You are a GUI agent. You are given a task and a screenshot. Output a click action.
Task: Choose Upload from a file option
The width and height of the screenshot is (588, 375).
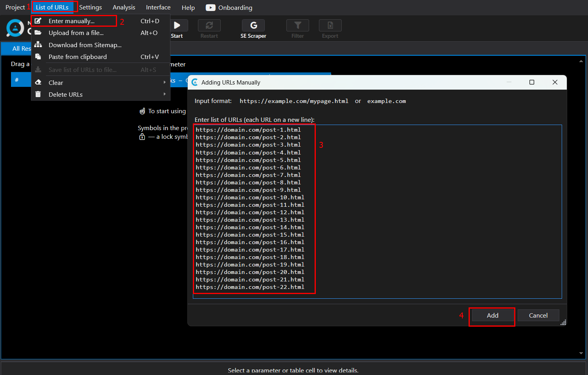76,33
